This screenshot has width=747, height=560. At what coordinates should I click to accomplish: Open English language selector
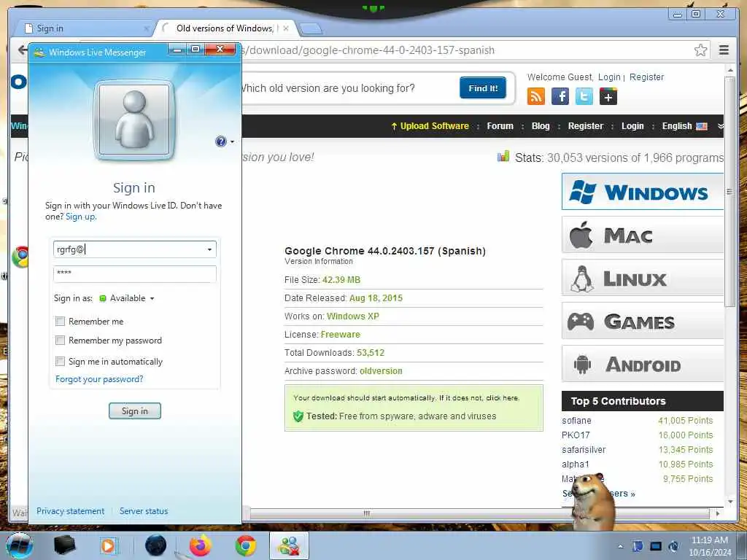(x=684, y=126)
